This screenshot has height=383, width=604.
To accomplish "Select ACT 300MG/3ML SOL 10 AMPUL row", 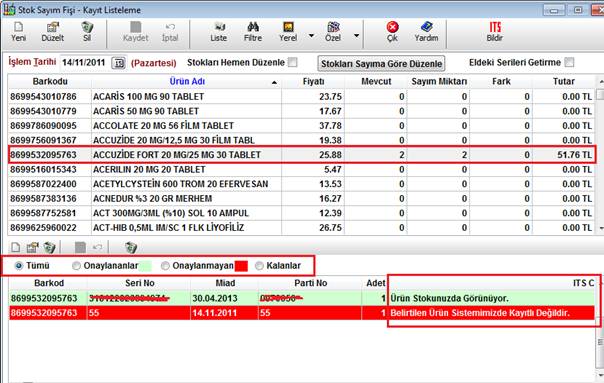I will point(302,213).
